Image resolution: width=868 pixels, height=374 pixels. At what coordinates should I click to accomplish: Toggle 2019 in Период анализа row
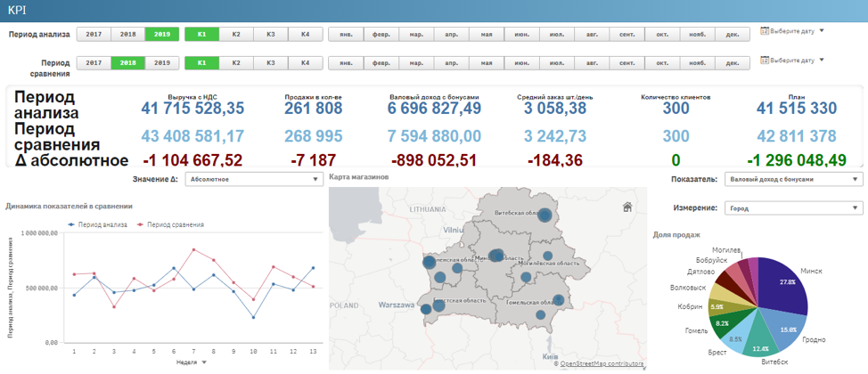(162, 35)
